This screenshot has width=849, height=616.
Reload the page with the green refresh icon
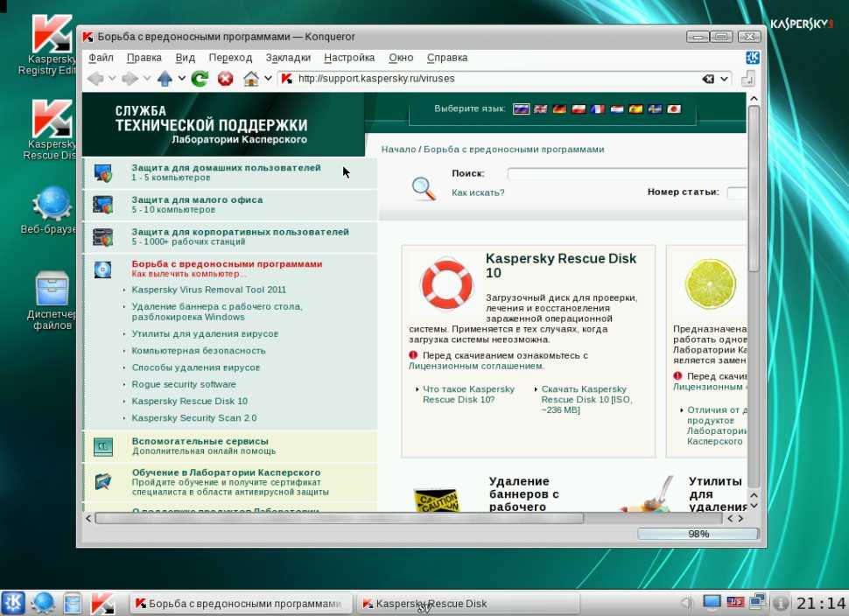[200, 79]
